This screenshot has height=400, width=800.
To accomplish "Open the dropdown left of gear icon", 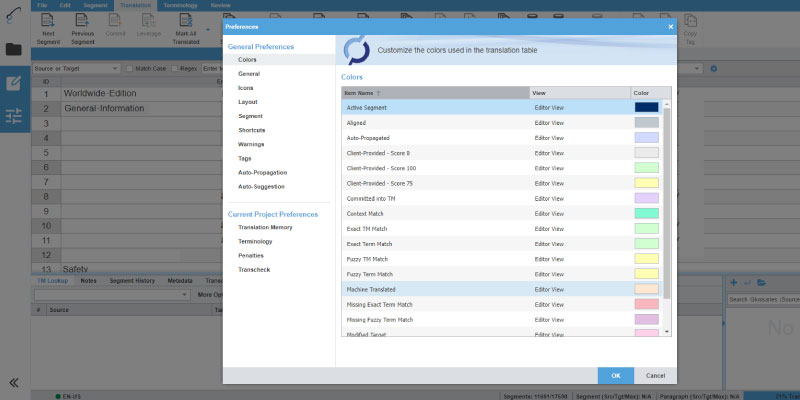I will pyautogui.click(x=695, y=68).
